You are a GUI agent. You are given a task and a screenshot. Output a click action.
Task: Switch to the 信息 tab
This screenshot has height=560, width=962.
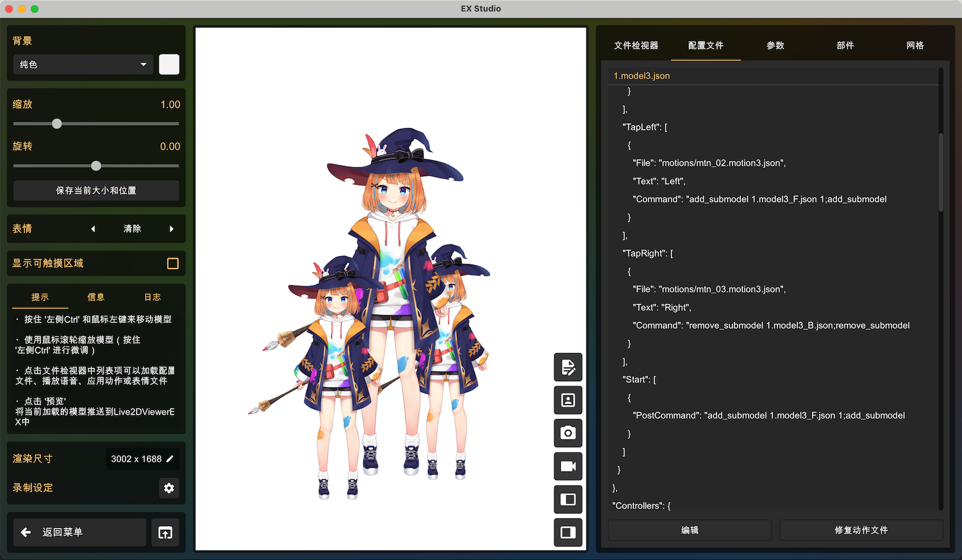(x=96, y=297)
